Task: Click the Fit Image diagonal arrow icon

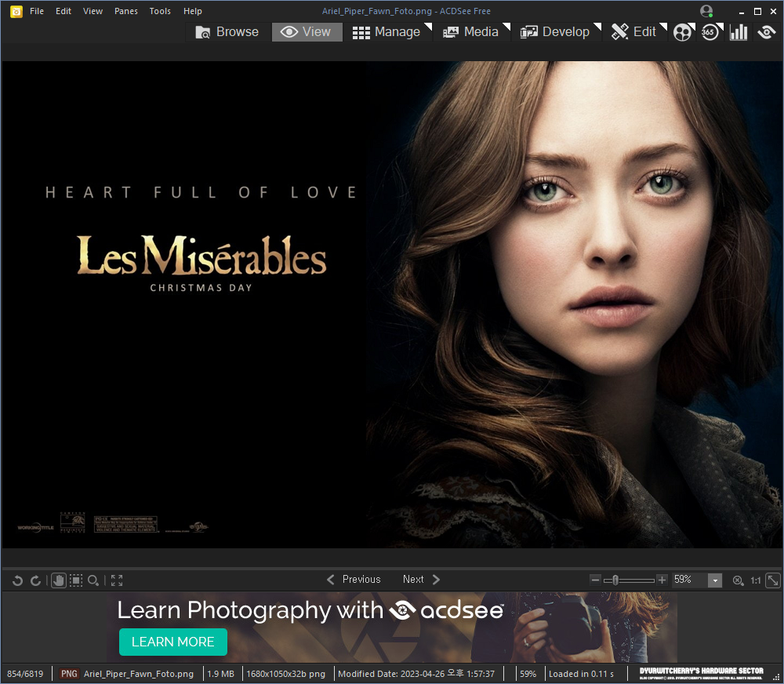Action: click(773, 580)
